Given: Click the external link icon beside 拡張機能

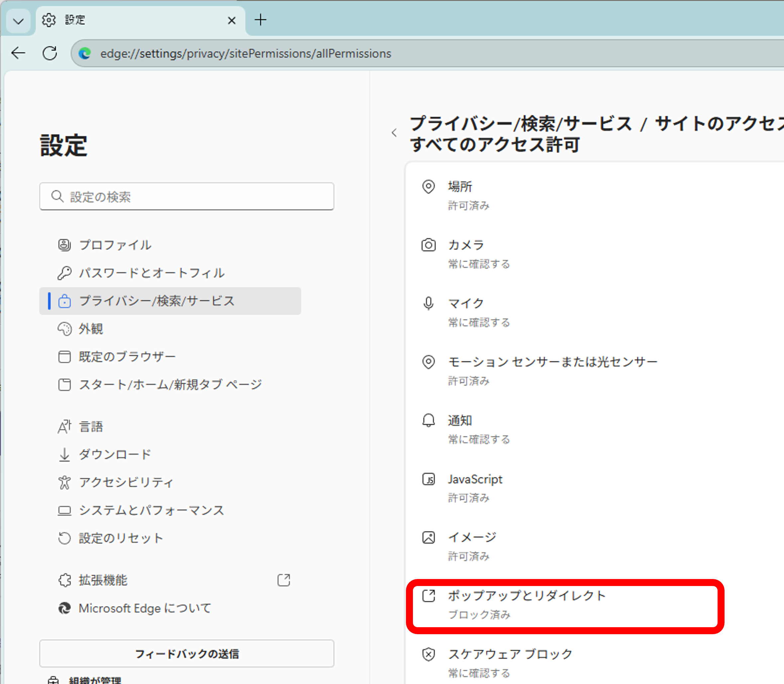Looking at the screenshot, I should 284,580.
